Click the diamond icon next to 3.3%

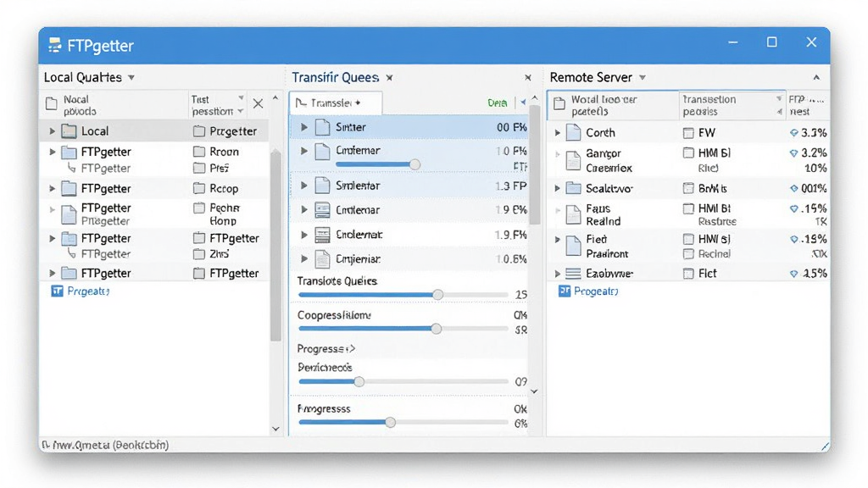pyautogui.click(x=793, y=133)
